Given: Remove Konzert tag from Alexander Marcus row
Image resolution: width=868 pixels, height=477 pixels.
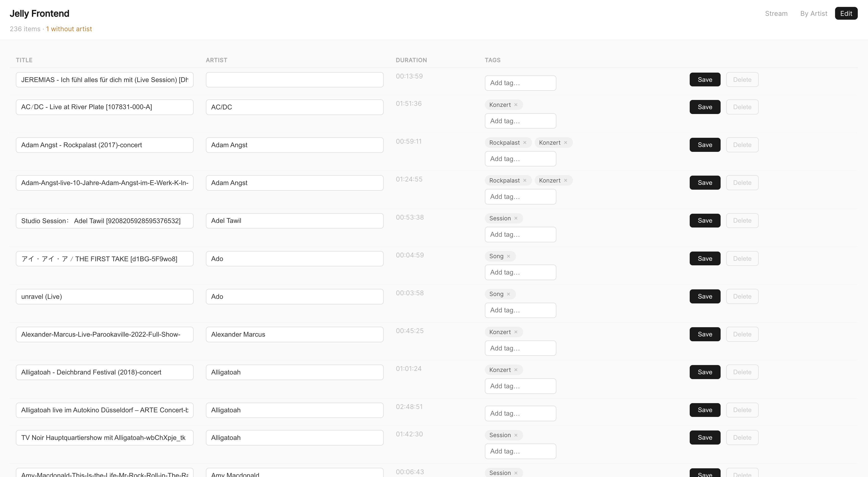Looking at the screenshot, I should coord(515,332).
